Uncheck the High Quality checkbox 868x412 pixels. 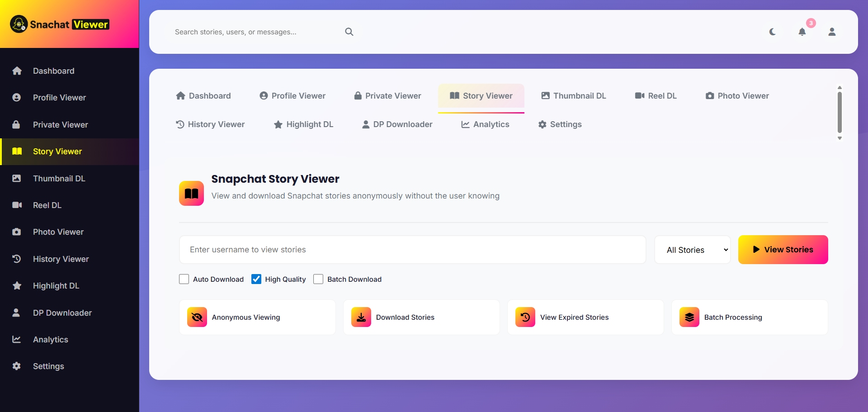pos(256,279)
